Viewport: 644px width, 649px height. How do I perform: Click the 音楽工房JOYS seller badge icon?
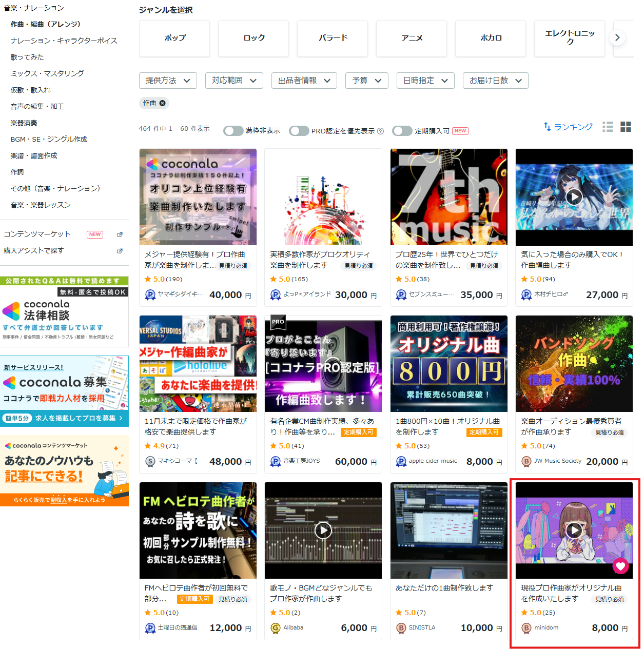tap(276, 462)
